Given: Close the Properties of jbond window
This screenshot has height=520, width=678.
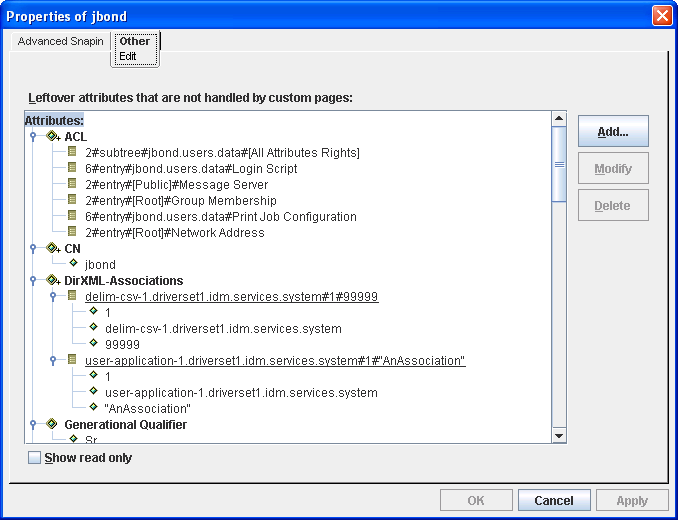Looking at the screenshot, I should [x=662, y=16].
